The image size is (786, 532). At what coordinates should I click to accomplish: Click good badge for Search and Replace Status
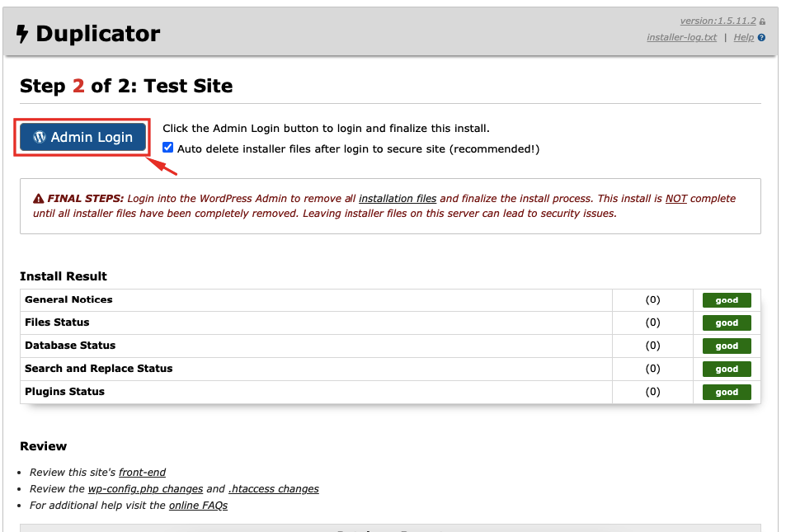coord(727,369)
